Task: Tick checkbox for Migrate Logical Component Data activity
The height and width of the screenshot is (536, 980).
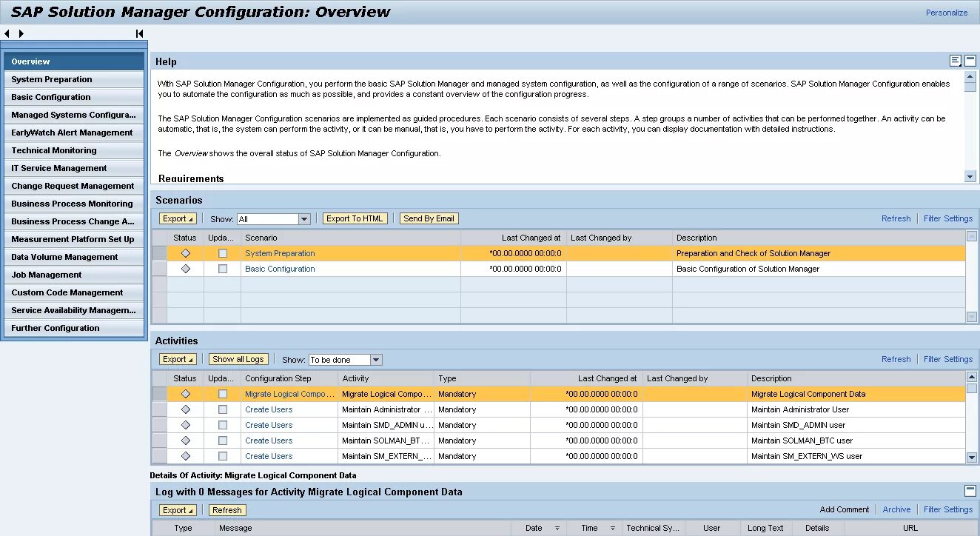Action: pos(223,394)
